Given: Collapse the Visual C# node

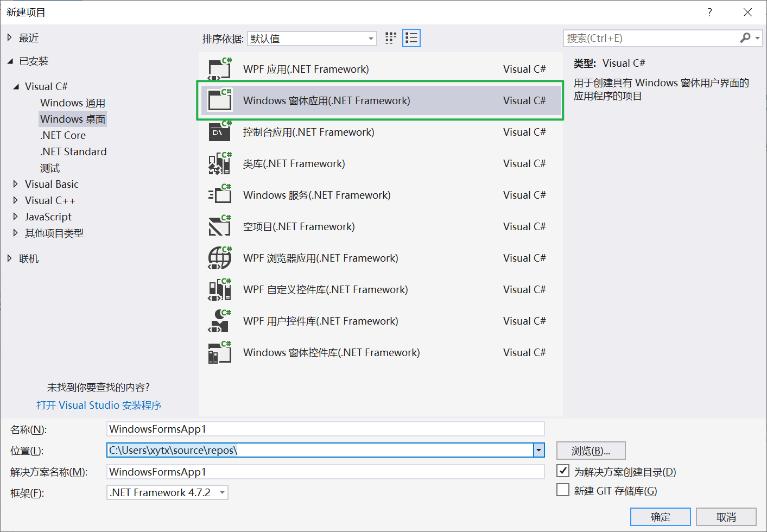Looking at the screenshot, I should (x=15, y=86).
